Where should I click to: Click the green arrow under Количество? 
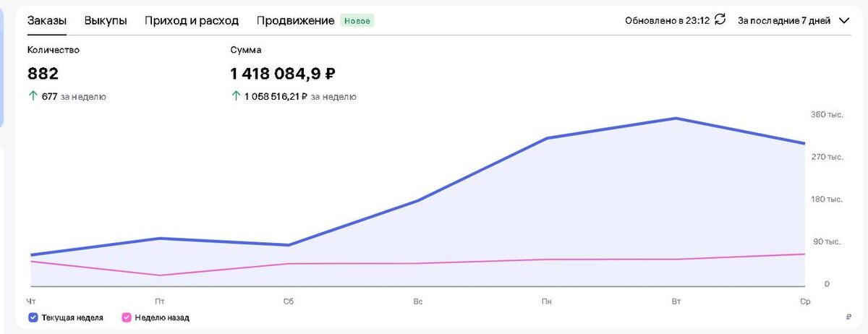pos(33,96)
